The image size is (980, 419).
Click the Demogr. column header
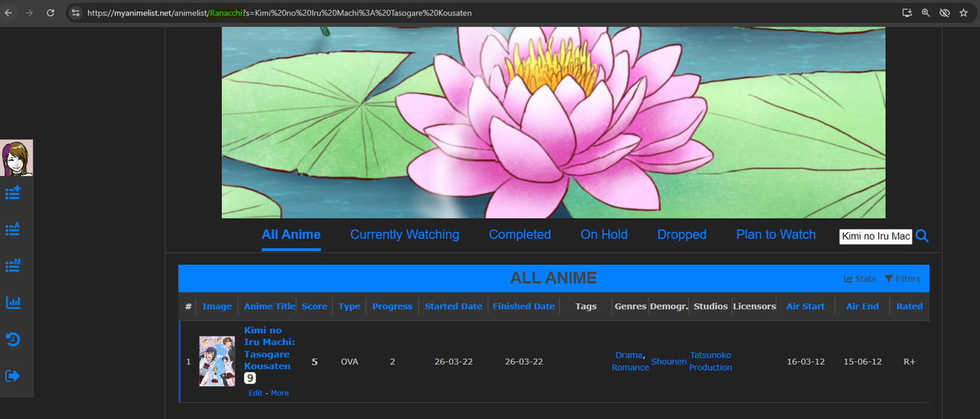tap(669, 306)
